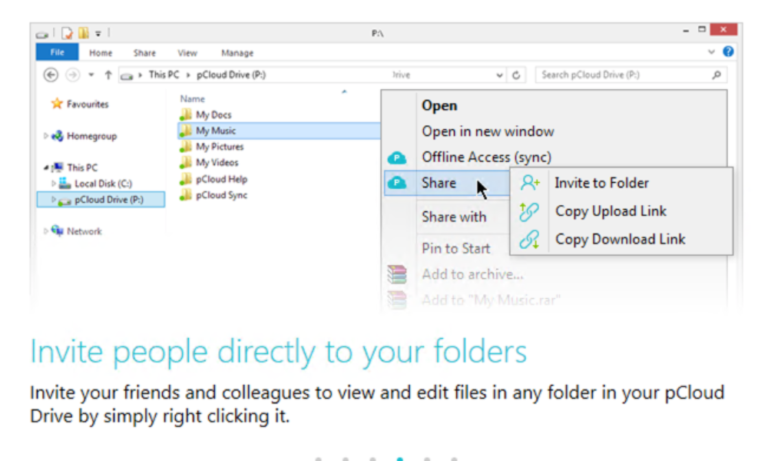Image resolution: width=768 pixels, height=461 pixels.
Task: Collapse the This PC tree node
Action: (46, 168)
